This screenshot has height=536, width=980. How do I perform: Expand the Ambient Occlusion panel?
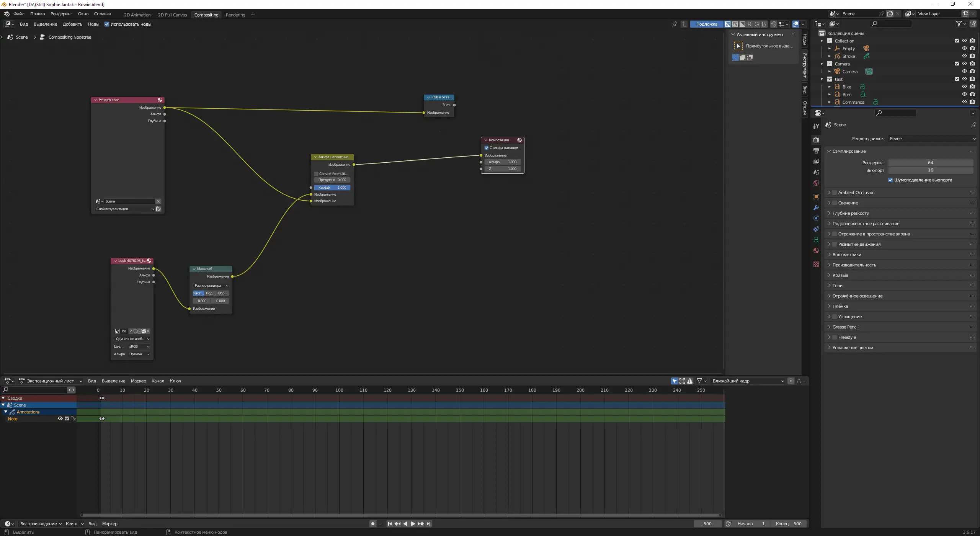[x=856, y=193]
